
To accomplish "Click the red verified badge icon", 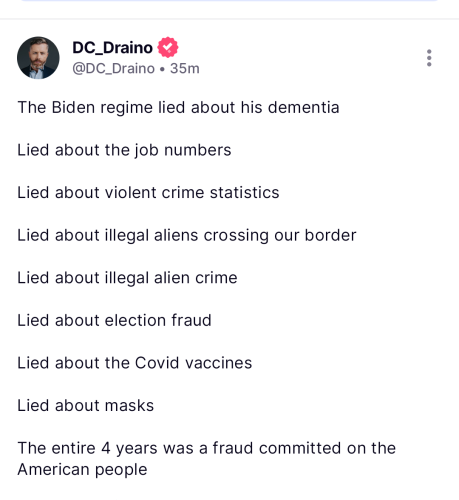I will [x=168, y=47].
